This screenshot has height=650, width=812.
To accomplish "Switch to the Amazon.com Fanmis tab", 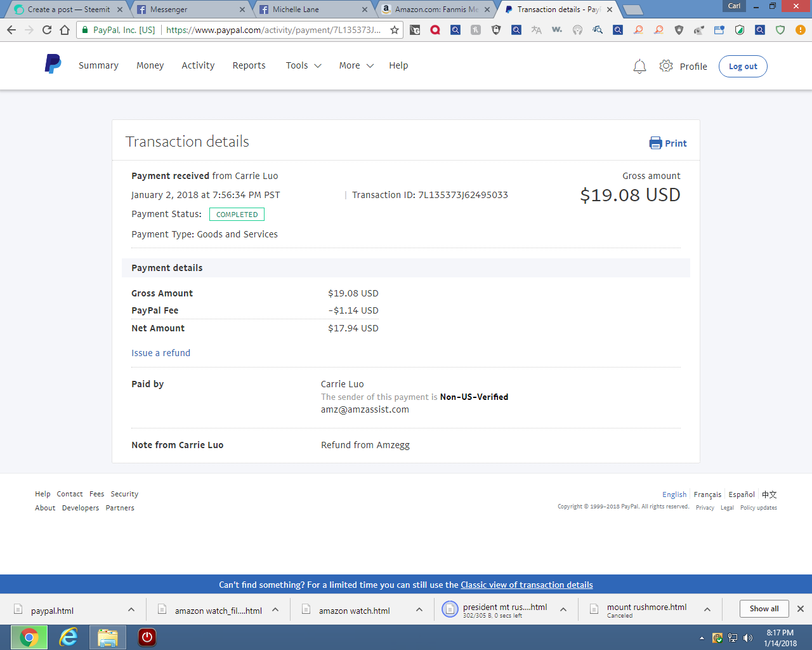I will [436, 10].
